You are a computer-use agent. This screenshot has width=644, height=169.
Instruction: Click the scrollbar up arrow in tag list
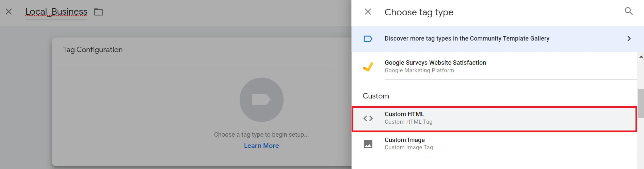(641, 57)
